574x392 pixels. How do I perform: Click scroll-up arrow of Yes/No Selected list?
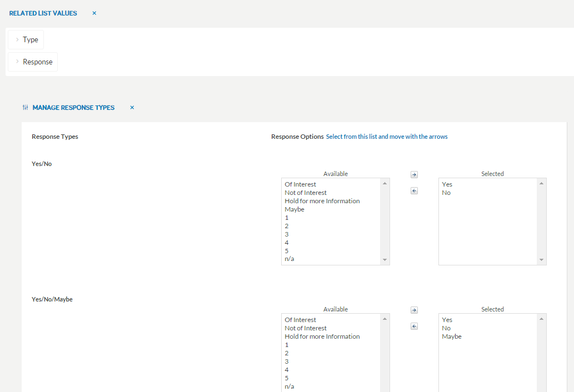point(541,183)
